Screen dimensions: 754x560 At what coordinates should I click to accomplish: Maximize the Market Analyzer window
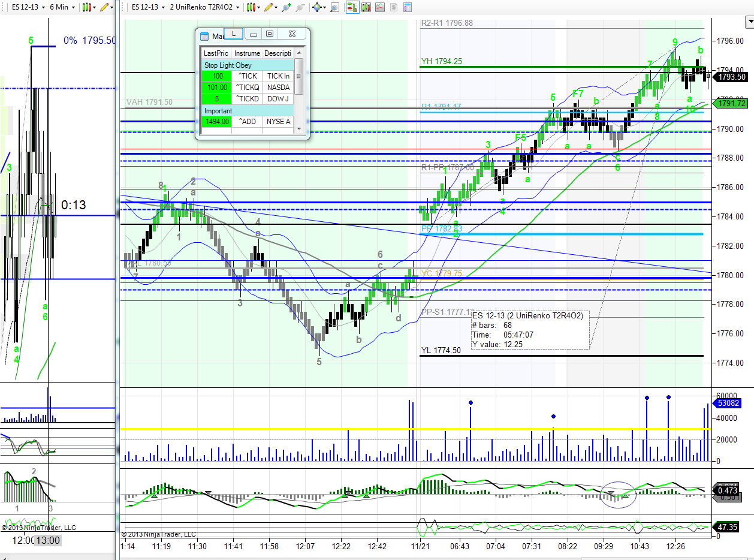(270, 34)
